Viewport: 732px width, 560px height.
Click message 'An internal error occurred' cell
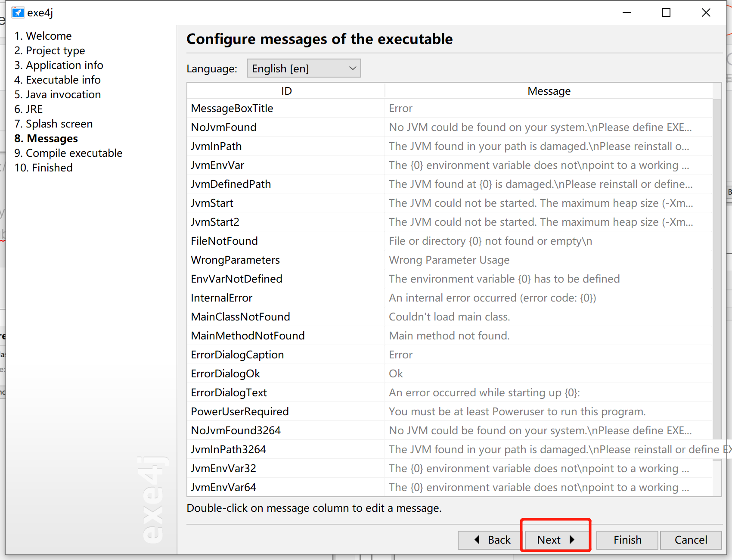tap(549, 298)
